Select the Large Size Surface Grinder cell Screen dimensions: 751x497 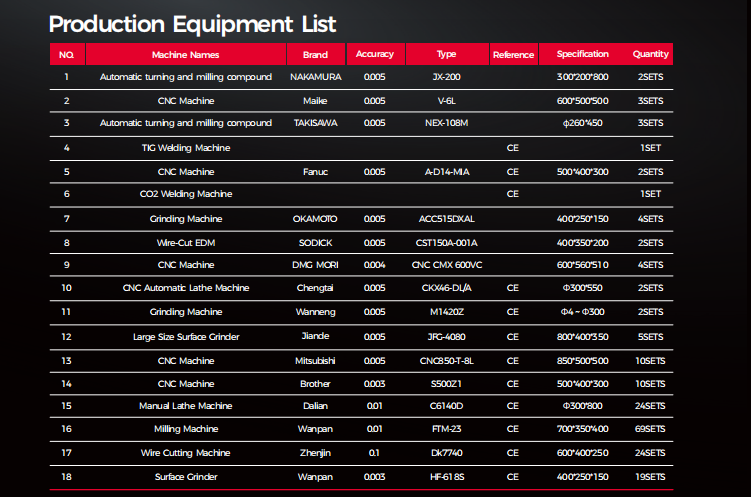185,337
